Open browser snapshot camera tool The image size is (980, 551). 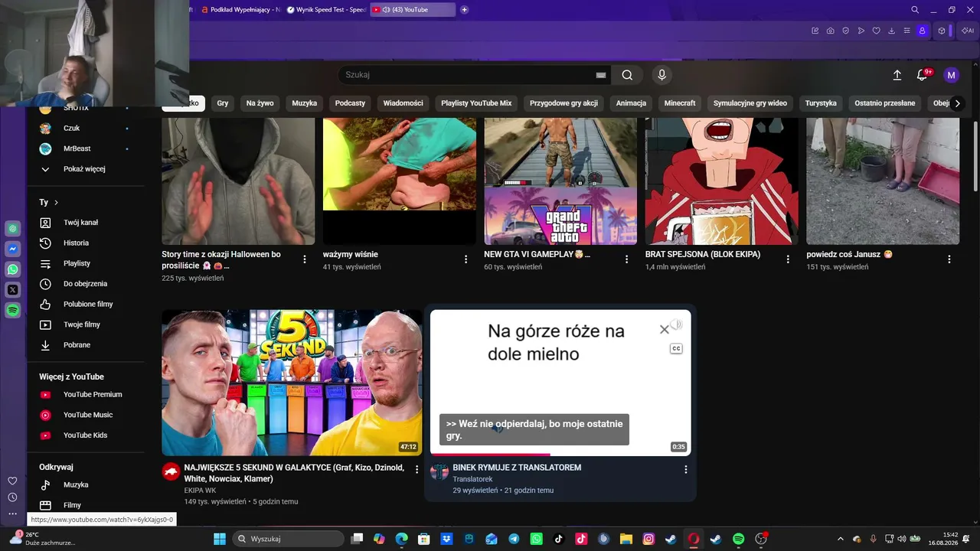click(x=831, y=31)
